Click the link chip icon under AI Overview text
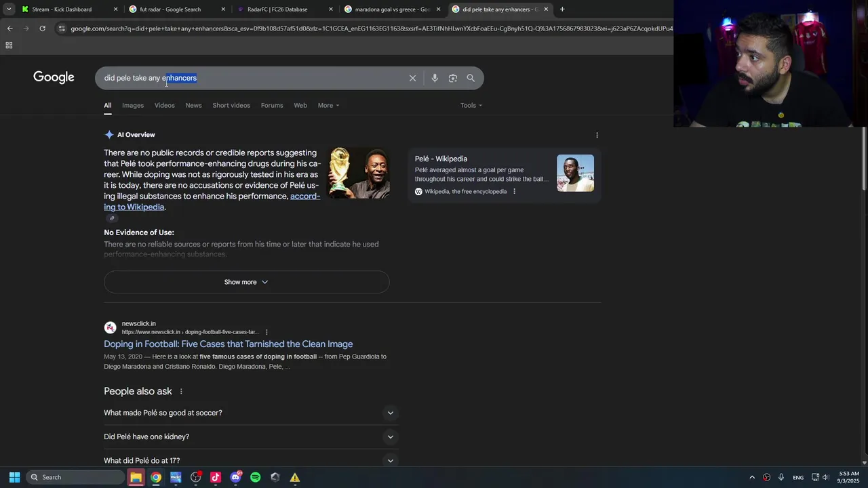The image size is (868, 488). click(x=112, y=218)
